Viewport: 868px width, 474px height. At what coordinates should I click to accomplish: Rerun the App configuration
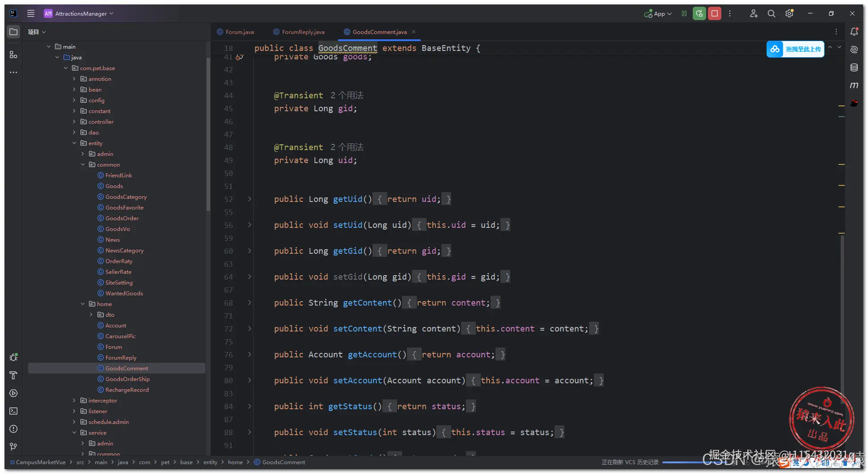point(699,13)
